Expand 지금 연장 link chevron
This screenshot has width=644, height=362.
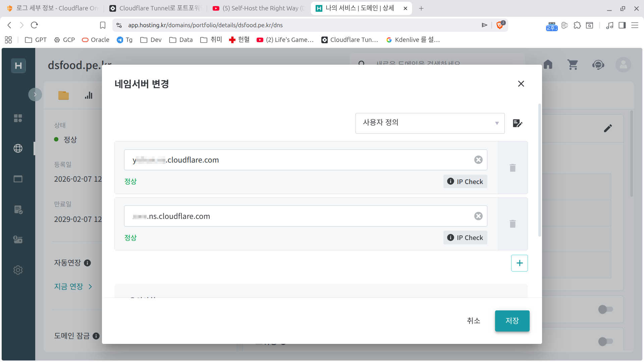coord(90,287)
